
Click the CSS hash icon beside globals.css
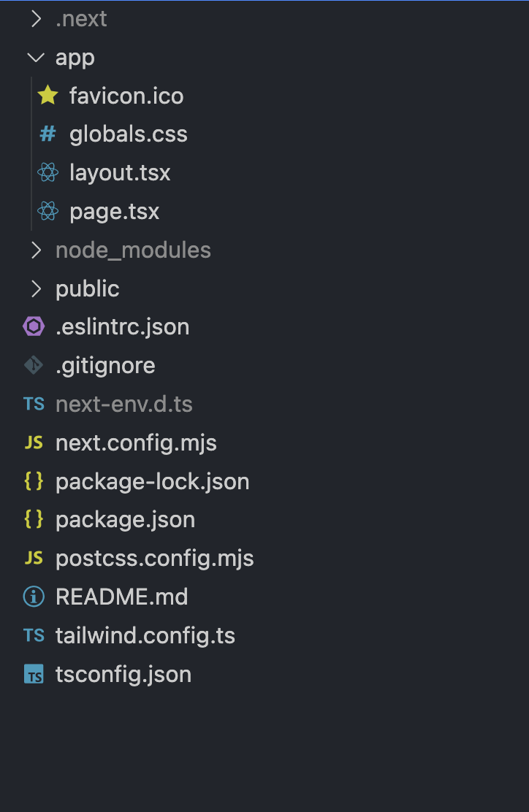point(47,134)
